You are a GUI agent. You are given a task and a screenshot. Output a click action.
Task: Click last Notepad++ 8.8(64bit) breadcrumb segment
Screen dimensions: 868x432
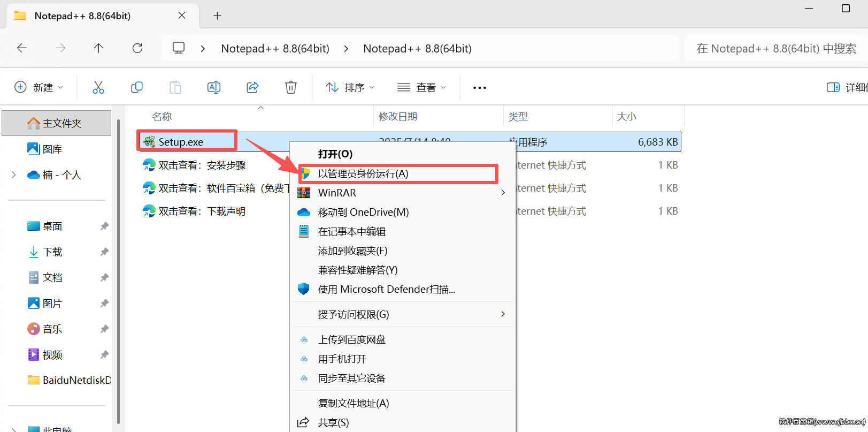click(417, 49)
